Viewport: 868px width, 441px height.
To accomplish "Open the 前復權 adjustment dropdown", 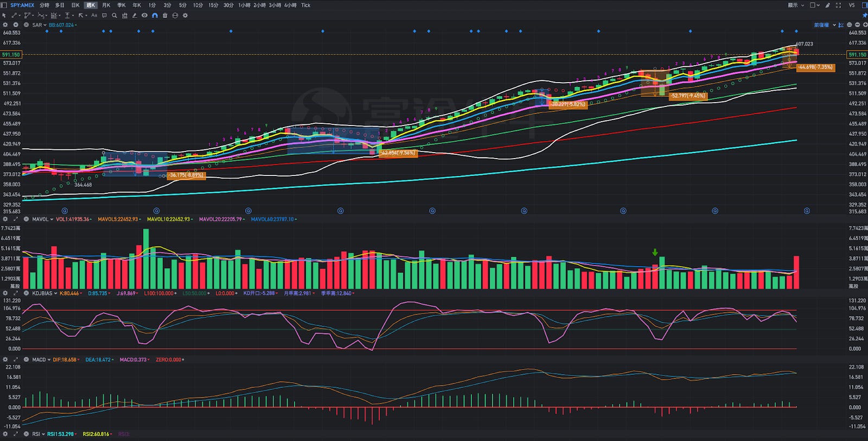I will (825, 25).
